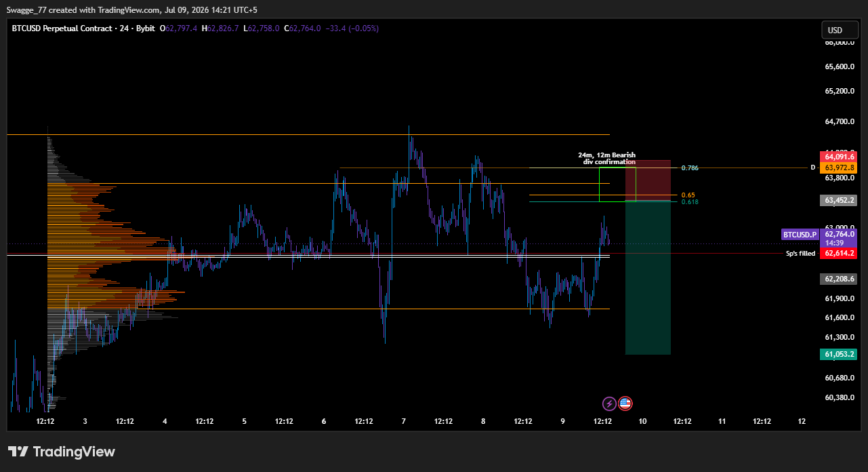Click the Open value 62,797.4

(x=182, y=28)
